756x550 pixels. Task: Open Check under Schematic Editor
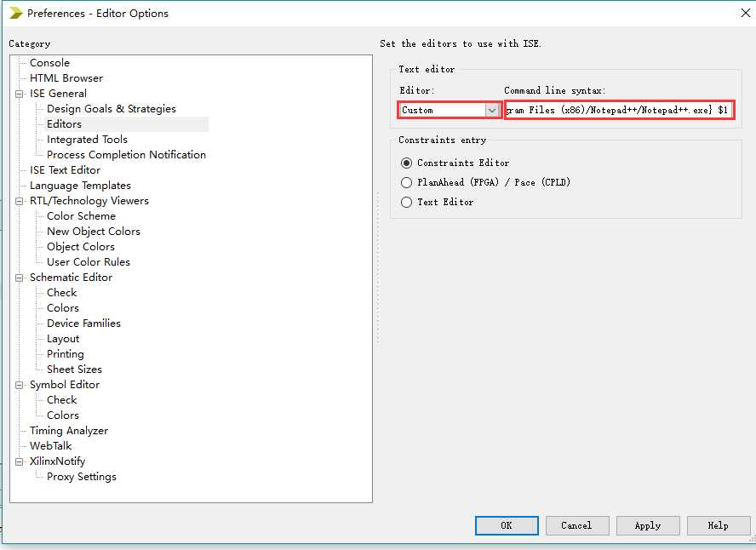[x=61, y=293]
